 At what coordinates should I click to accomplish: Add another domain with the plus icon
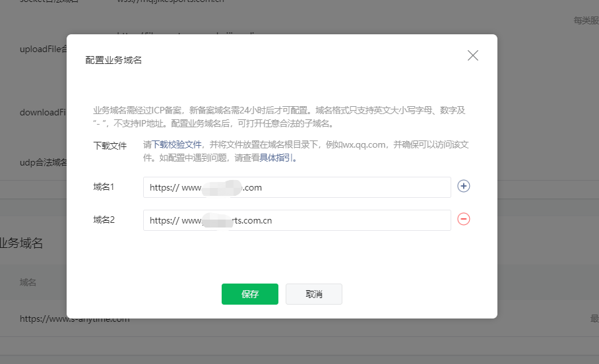coord(463,187)
